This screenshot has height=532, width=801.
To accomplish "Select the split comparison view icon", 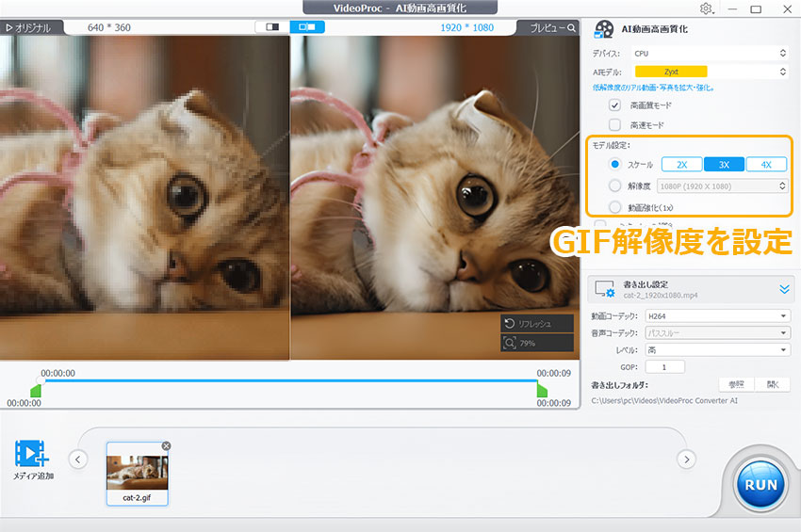I will click(x=273, y=27).
